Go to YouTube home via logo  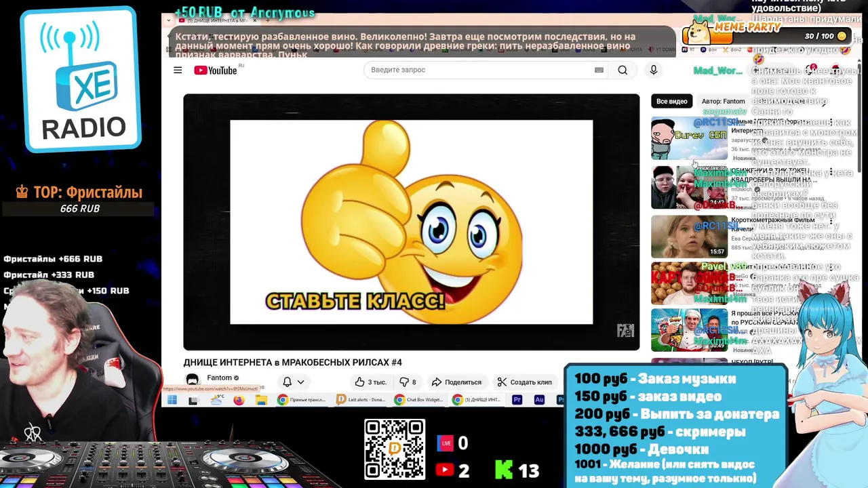pyautogui.click(x=215, y=70)
